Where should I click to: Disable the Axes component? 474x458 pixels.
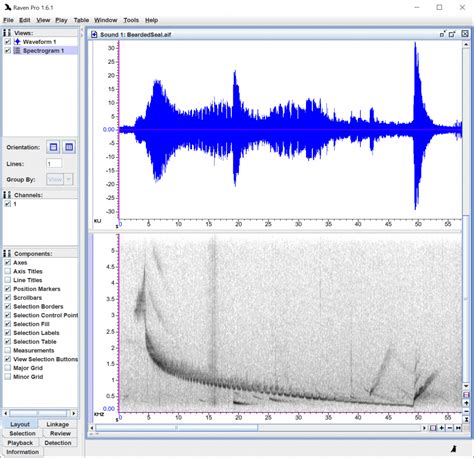click(8, 262)
